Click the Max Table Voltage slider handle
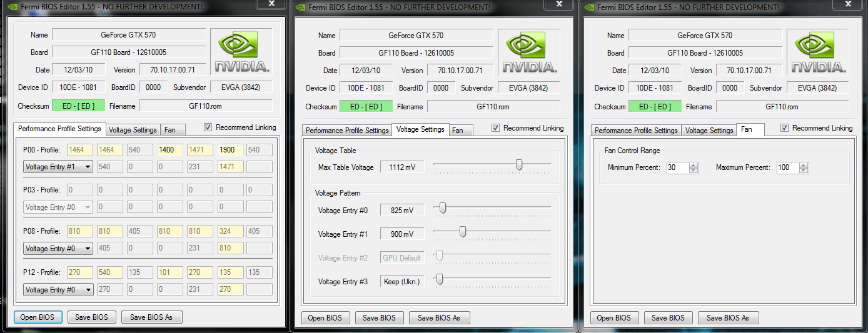 coord(519,164)
